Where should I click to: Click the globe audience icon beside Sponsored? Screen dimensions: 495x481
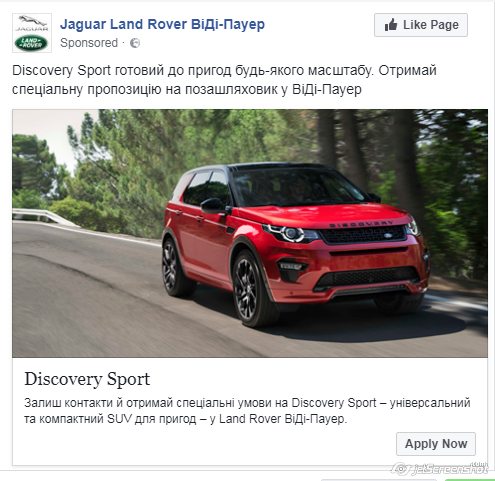pyautogui.click(x=135, y=43)
